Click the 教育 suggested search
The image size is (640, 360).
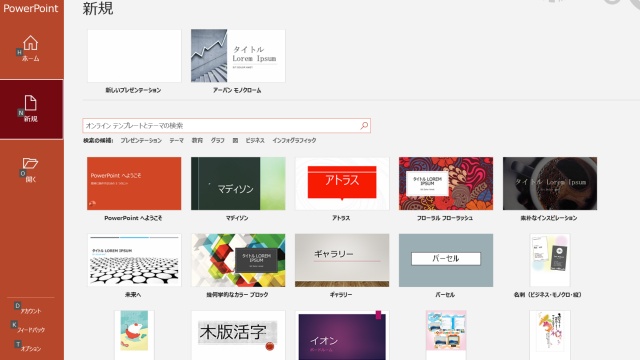pos(197,140)
